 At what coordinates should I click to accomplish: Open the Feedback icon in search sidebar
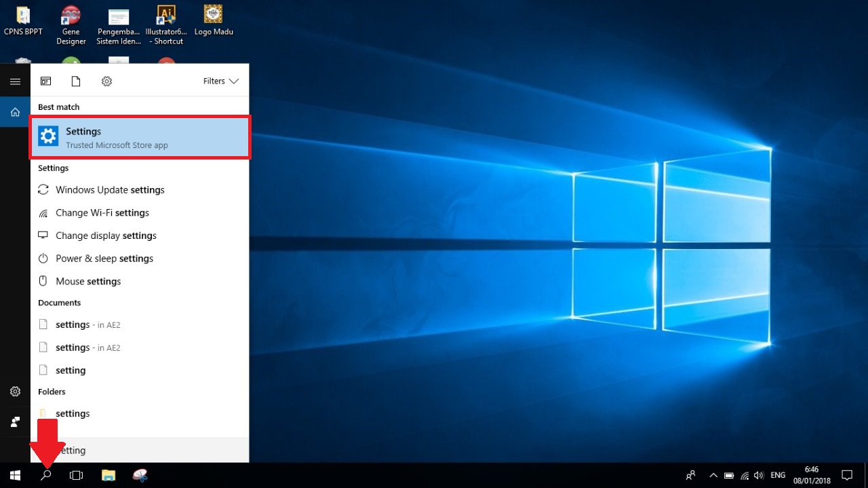pyautogui.click(x=15, y=422)
